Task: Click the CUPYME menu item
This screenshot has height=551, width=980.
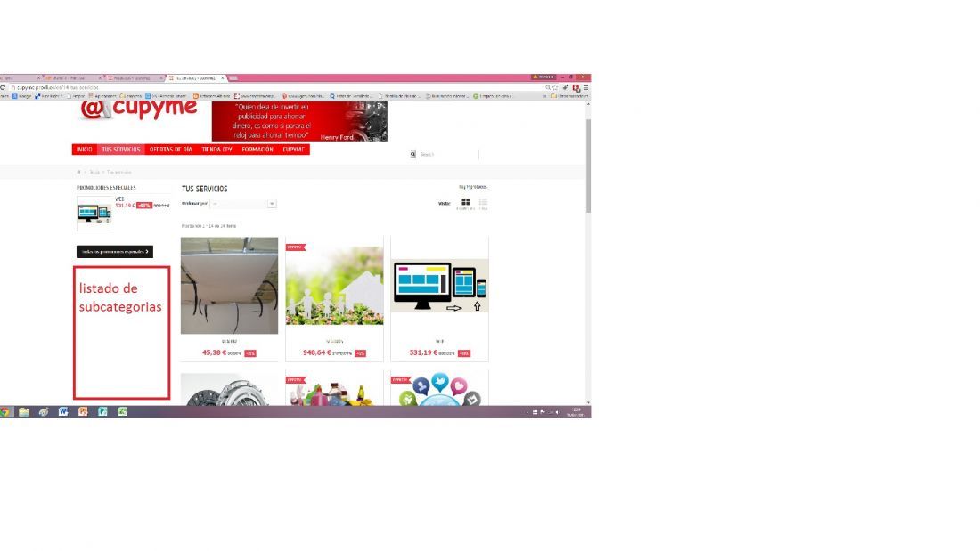Action: click(293, 150)
